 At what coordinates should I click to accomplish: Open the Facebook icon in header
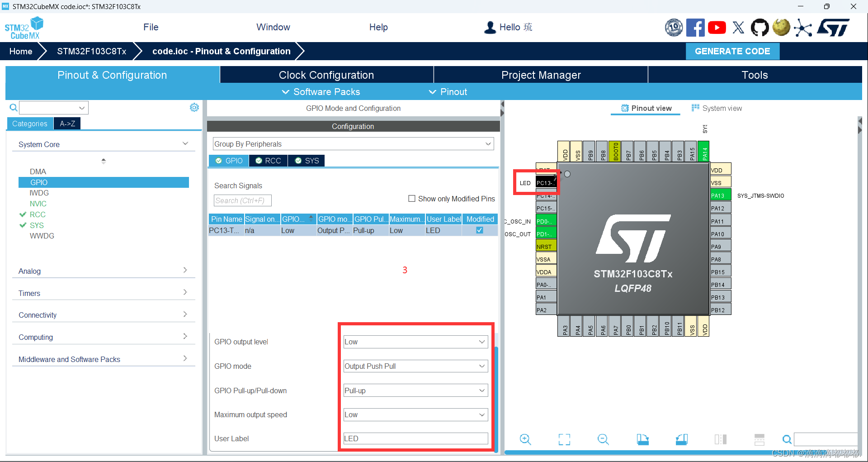(695, 28)
